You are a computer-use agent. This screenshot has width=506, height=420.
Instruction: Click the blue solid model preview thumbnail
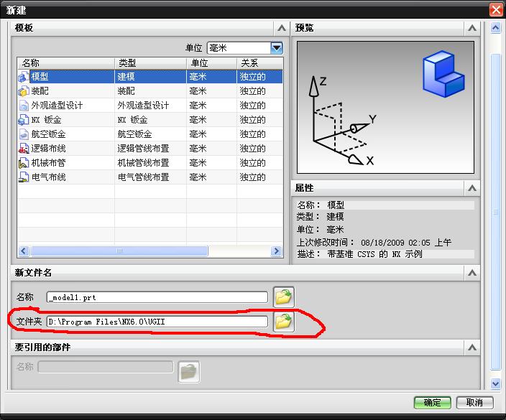pyautogui.click(x=443, y=74)
